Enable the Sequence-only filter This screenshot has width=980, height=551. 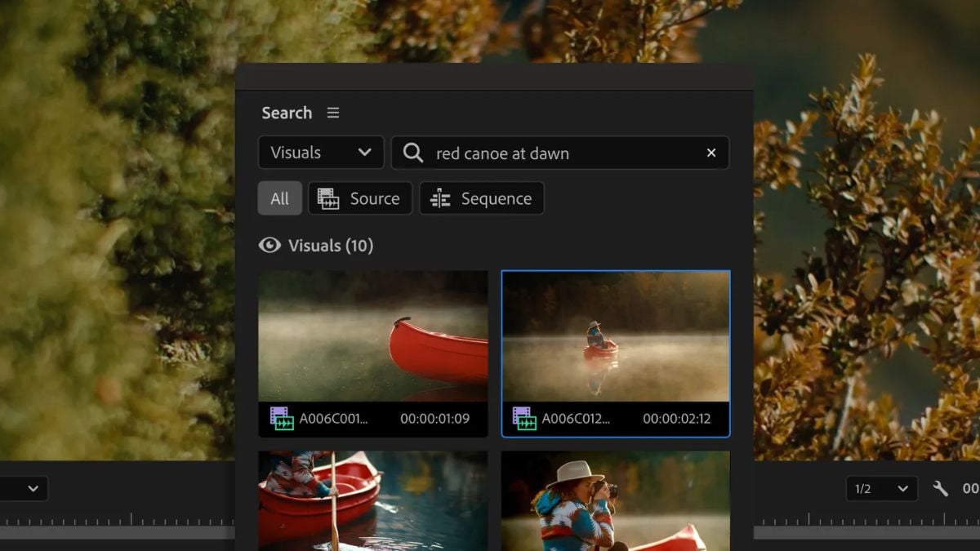click(x=481, y=198)
